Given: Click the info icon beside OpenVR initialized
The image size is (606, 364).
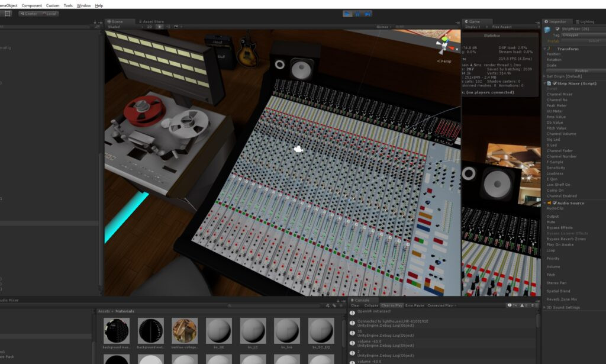Looking at the screenshot, I should 353,313.
